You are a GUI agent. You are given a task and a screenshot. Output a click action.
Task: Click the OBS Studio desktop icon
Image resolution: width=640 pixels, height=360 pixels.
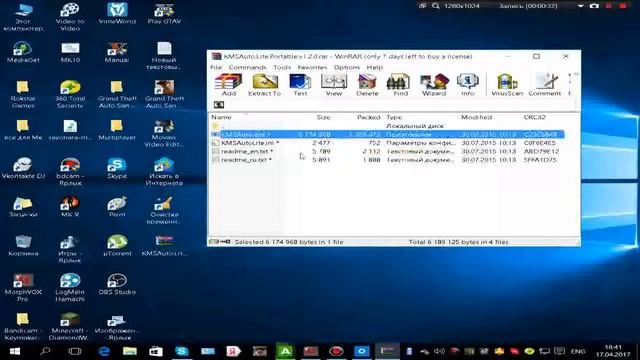point(117,284)
